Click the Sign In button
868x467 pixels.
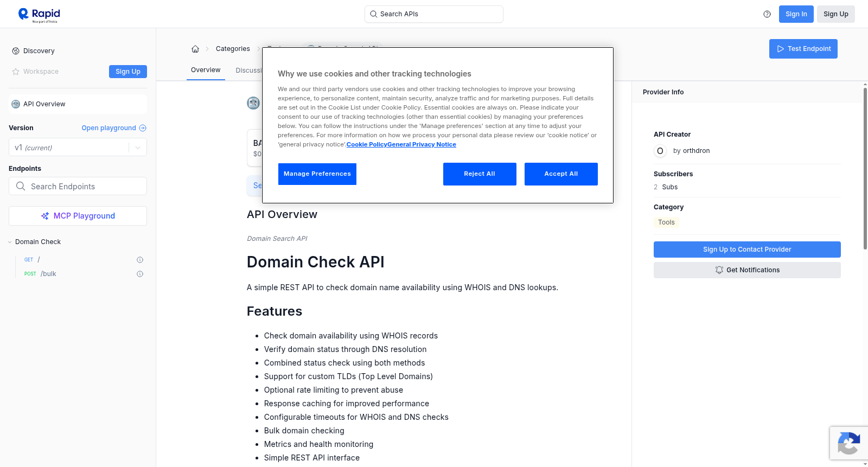[796, 14]
